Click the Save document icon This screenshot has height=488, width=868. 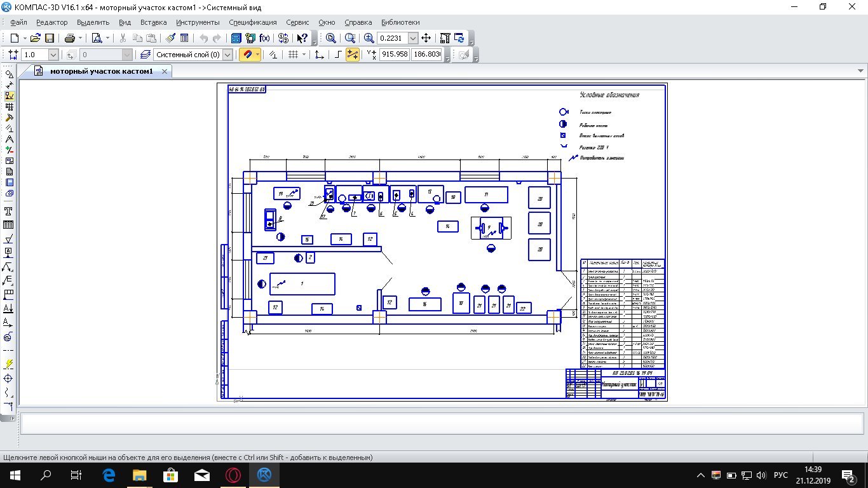(x=50, y=38)
